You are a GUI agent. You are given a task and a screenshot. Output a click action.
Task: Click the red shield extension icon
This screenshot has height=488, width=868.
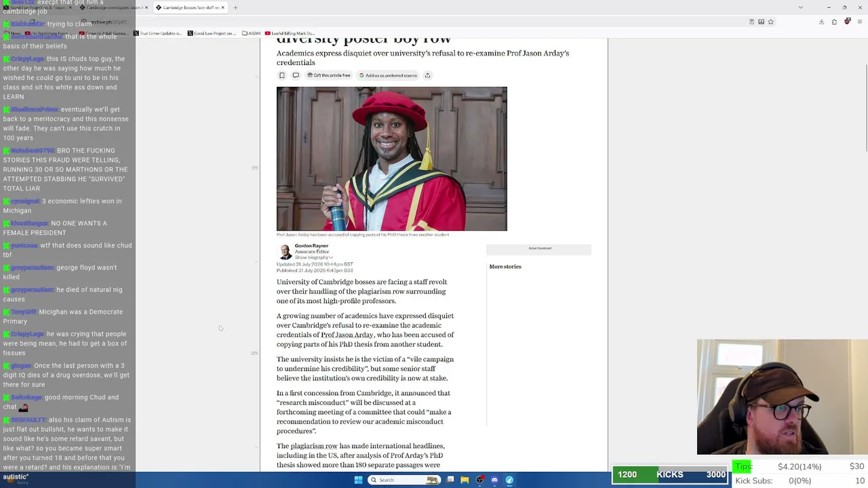tap(848, 22)
